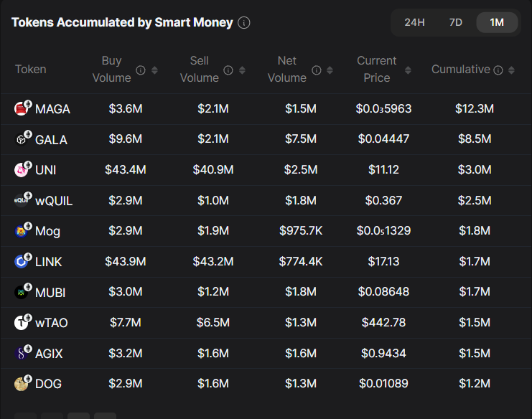Viewport: 532px width, 419px height.
Task: Click wQUIL cumulative $2.5M
Action: pyautogui.click(x=475, y=200)
